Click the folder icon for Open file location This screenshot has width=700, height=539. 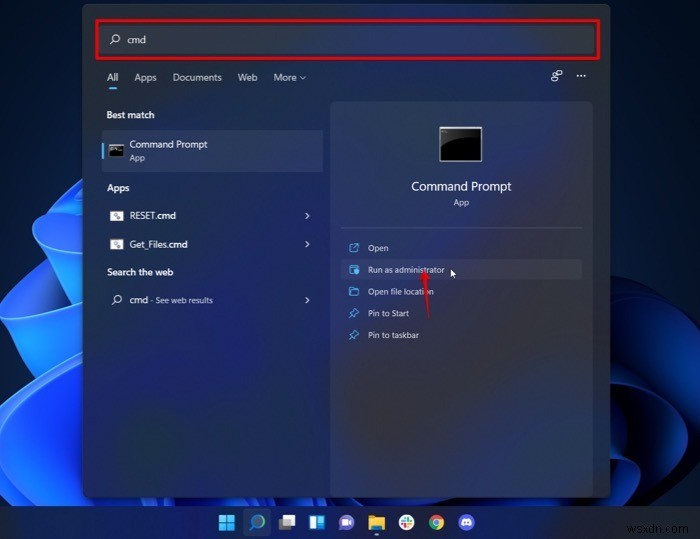point(354,292)
